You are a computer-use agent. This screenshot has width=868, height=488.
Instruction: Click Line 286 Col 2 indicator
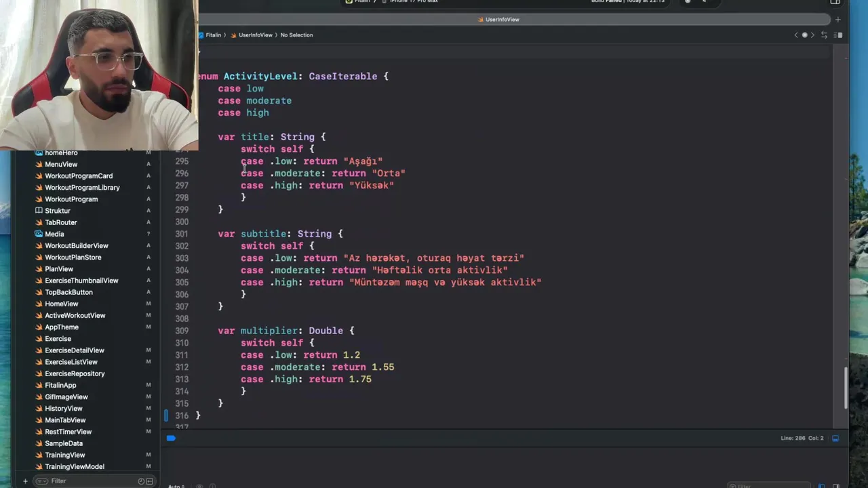pos(802,439)
